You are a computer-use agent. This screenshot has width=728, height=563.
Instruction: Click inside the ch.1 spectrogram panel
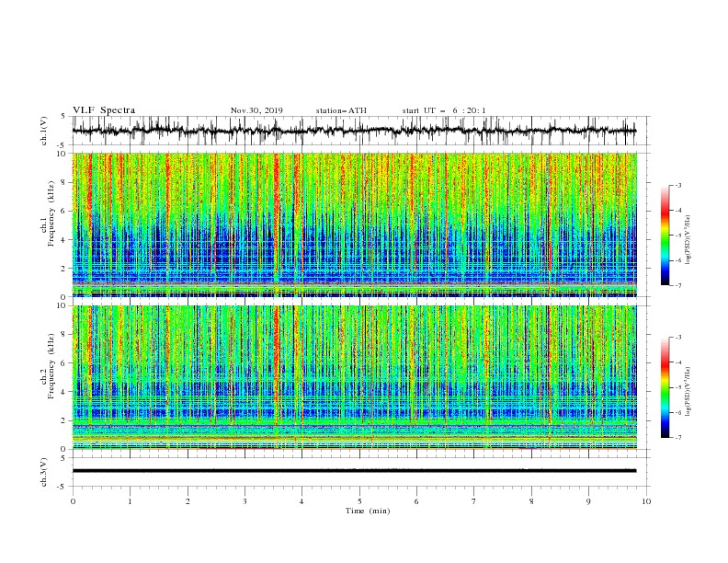tap(354, 224)
